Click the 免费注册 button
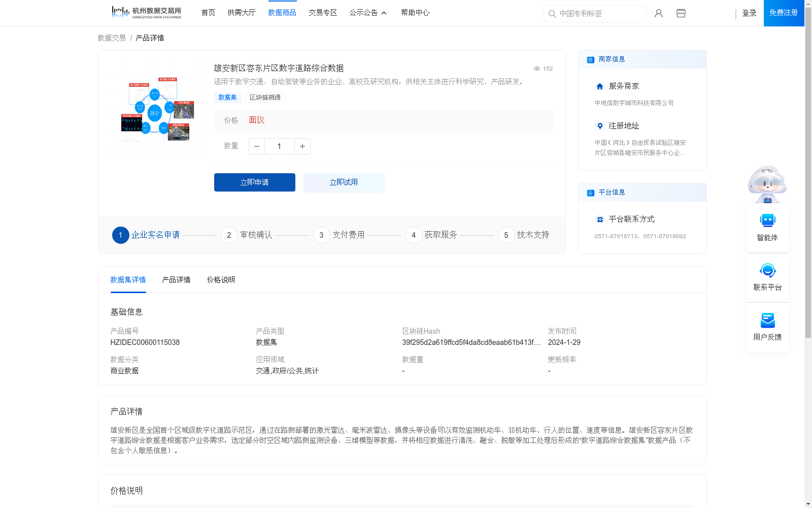 (x=784, y=13)
